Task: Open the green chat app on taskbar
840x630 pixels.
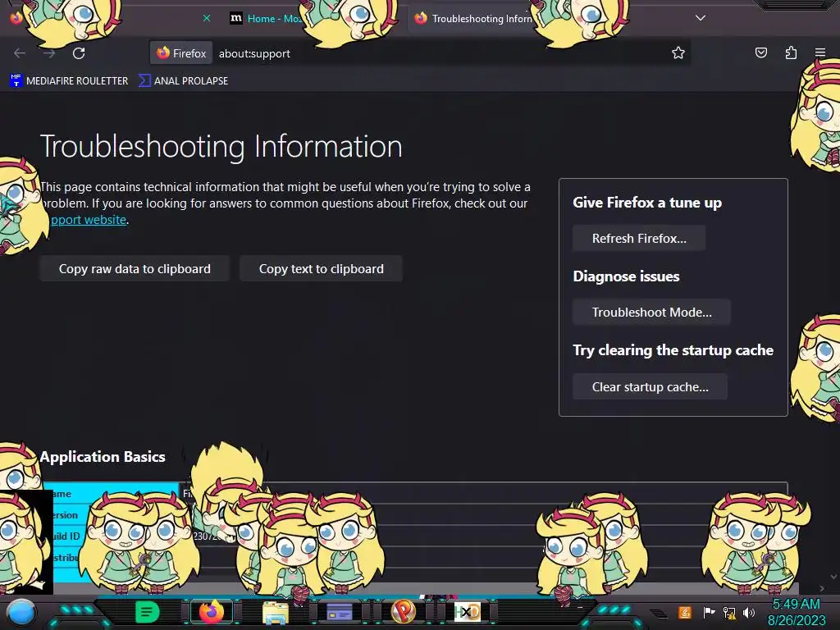Action: 148,611
